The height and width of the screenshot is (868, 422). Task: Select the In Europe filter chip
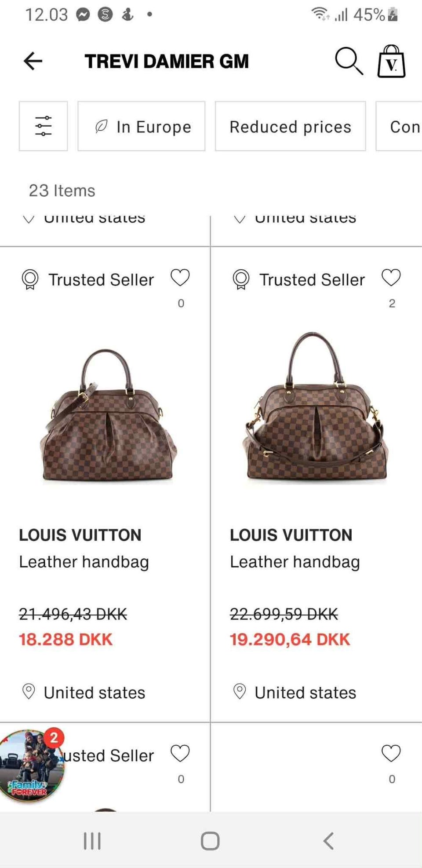(142, 126)
